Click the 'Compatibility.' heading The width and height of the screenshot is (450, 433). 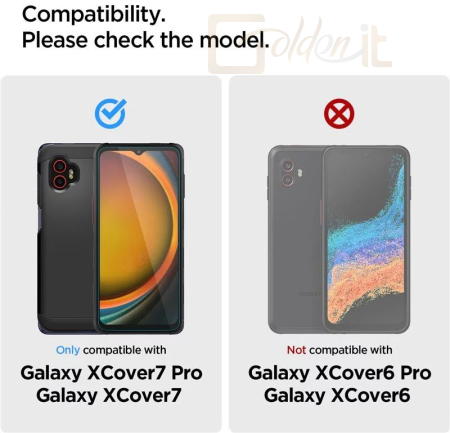click(94, 15)
